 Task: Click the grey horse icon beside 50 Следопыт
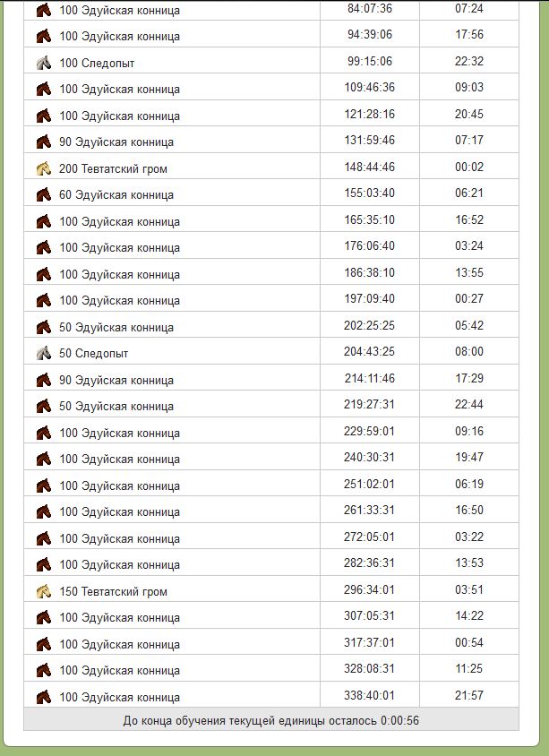(x=44, y=354)
